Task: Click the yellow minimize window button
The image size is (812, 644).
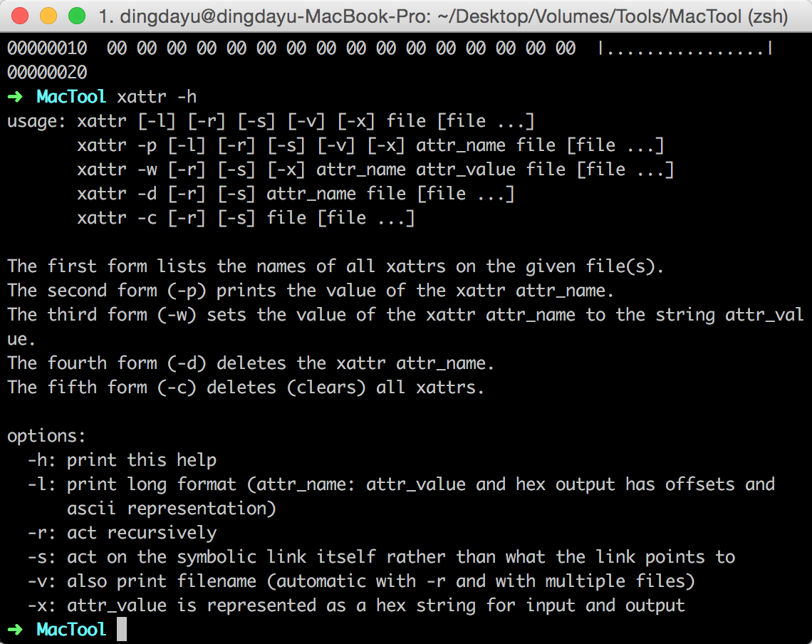Action: click(48, 16)
